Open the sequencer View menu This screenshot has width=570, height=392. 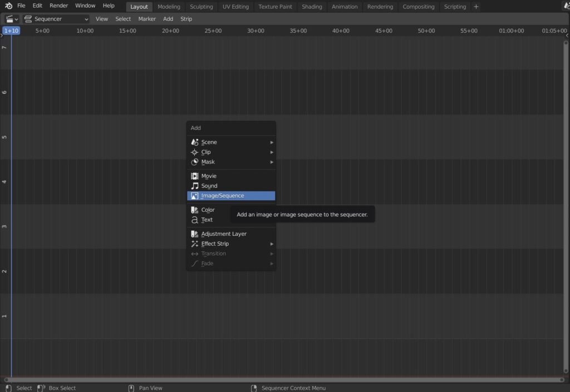tap(102, 19)
